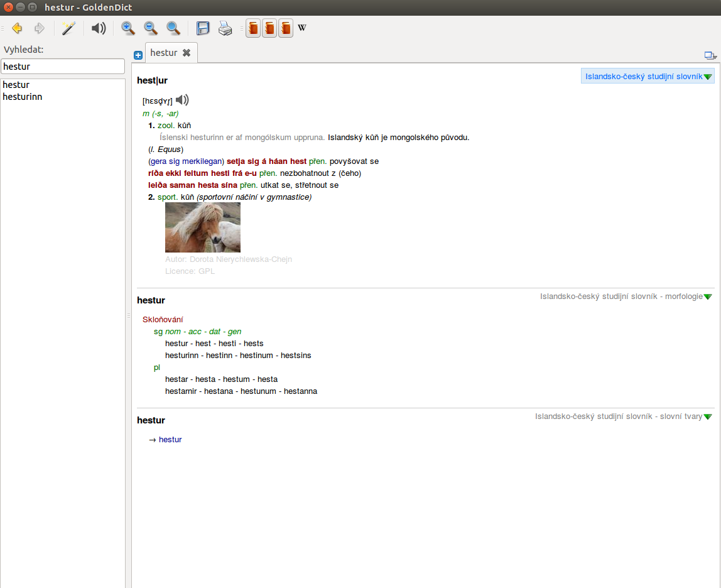Follow the 'gera sig merkilegan' link
Image resolution: width=721 pixels, height=588 pixels.
coord(187,161)
